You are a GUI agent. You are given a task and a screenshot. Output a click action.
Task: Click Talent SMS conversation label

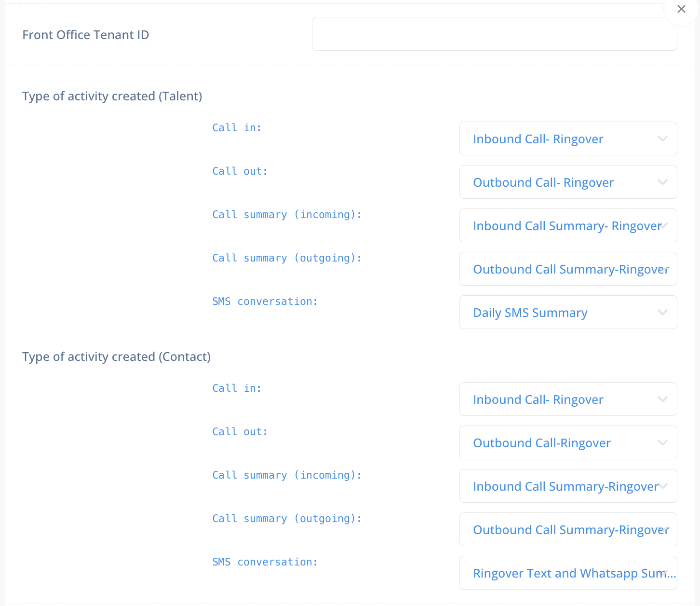pyautogui.click(x=265, y=302)
